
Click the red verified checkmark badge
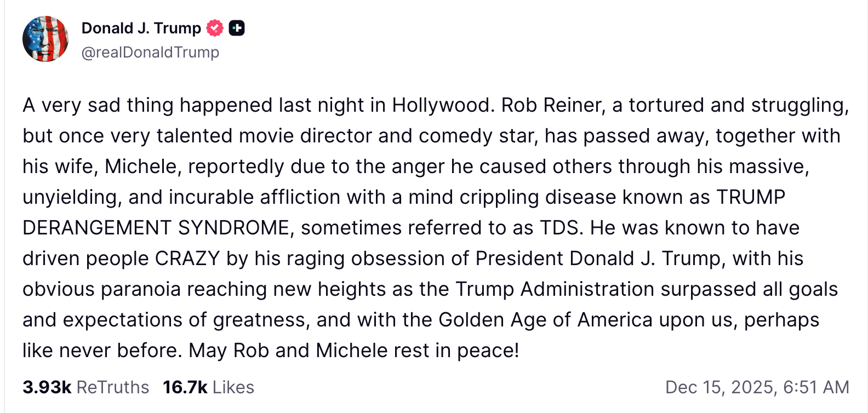coord(215,28)
